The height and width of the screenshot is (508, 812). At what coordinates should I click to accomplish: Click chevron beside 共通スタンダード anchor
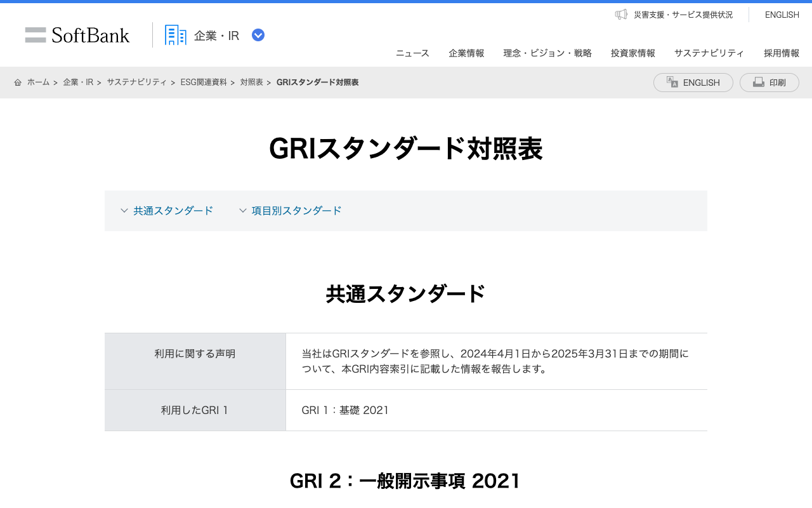click(124, 211)
